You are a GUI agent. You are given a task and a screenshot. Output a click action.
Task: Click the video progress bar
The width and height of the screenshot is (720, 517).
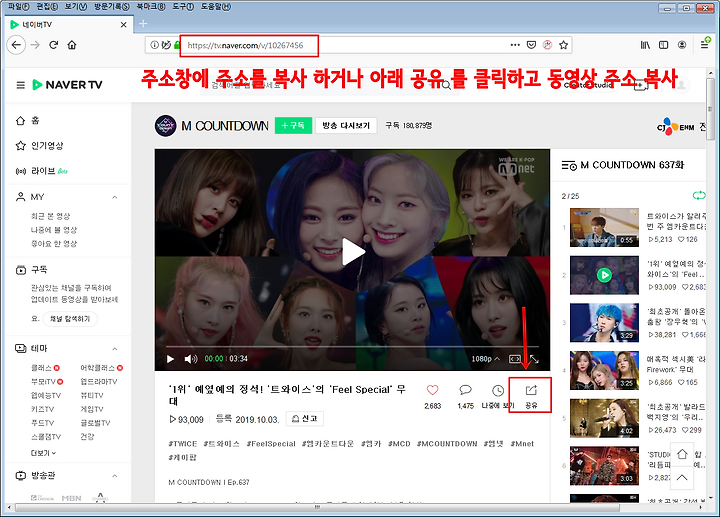pyautogui.click(x=352, y=346)
